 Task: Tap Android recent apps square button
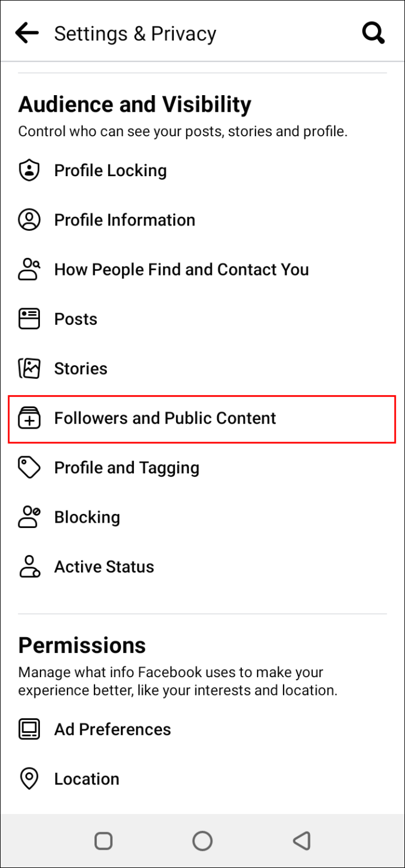(103, 841)
